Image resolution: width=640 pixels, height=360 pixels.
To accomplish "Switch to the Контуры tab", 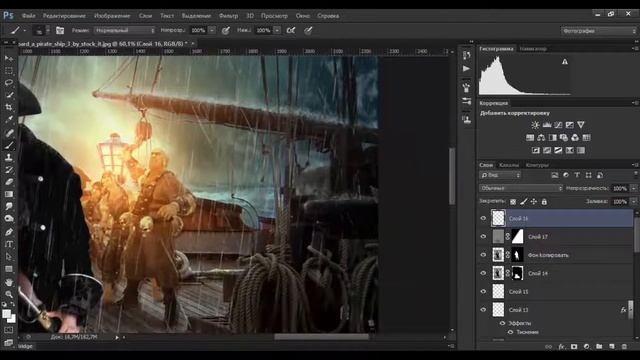I will coord(537,165).
